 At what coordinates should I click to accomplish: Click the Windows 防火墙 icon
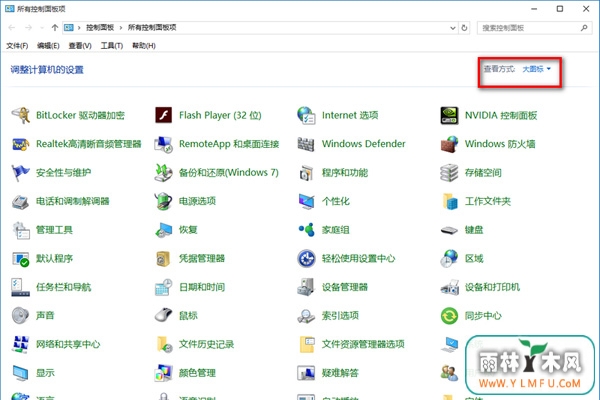click(449, 144)
